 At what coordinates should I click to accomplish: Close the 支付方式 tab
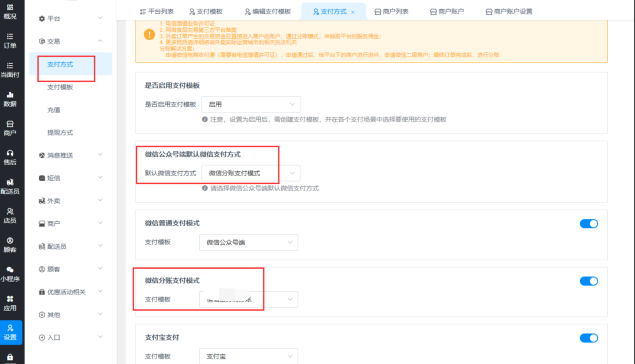353,12
